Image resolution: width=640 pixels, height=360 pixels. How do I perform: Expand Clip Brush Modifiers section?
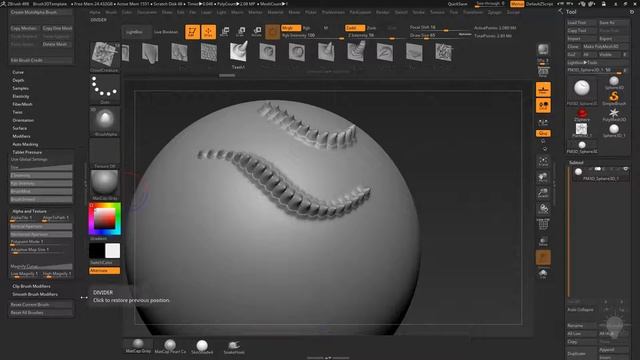point(31,286)
